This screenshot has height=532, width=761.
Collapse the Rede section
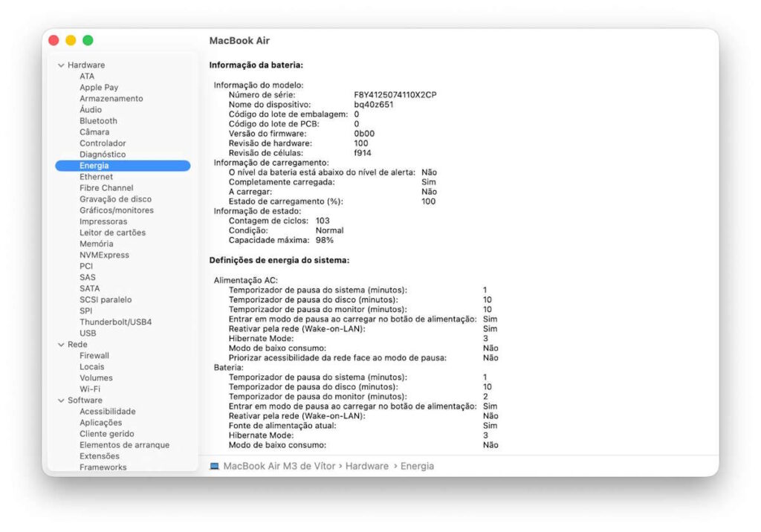click(x=60, y=344)
